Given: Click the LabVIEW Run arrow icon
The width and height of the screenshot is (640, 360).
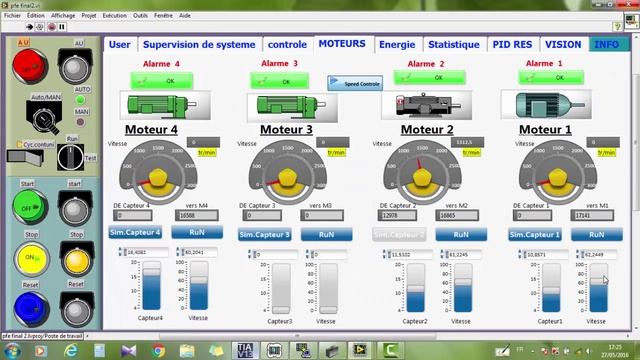Looking at the screenshot, I should point(29,27).
